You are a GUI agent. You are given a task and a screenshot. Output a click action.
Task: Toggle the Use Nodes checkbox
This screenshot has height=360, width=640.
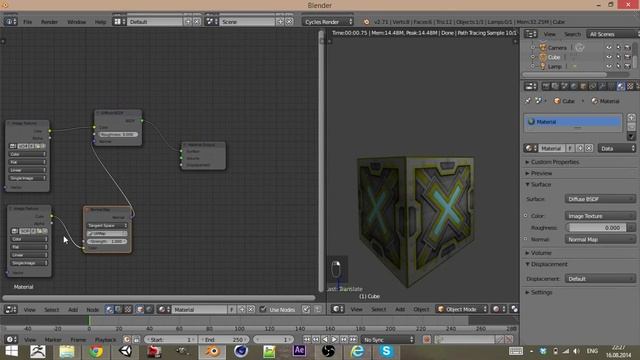click(263, 309)
